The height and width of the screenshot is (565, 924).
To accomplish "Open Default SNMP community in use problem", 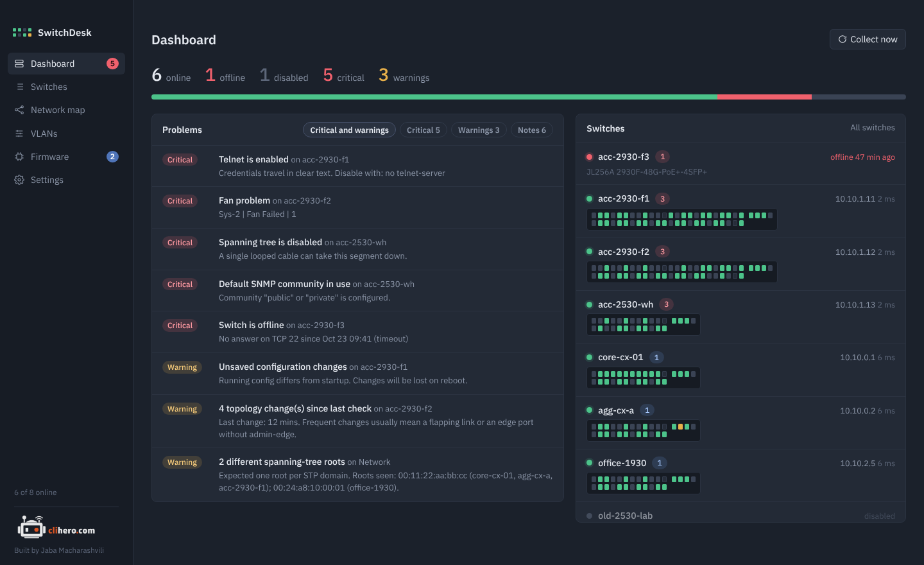I will [357, 290].
